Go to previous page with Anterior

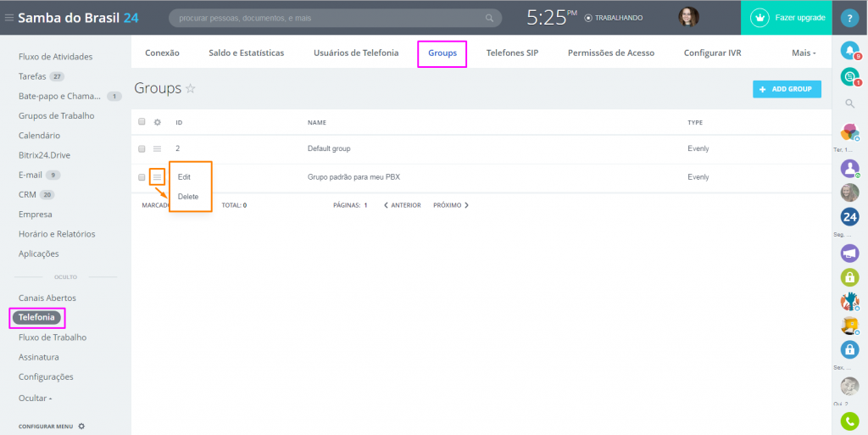coord(403,205)
